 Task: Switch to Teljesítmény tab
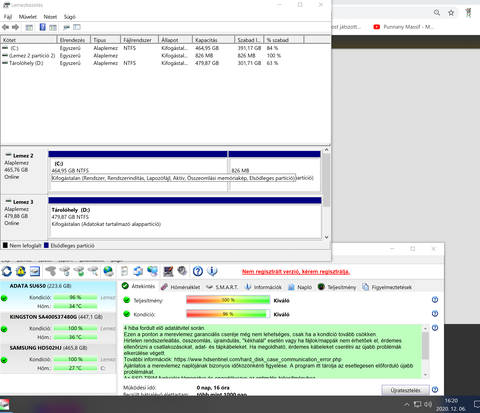click(x=337, y=287)
